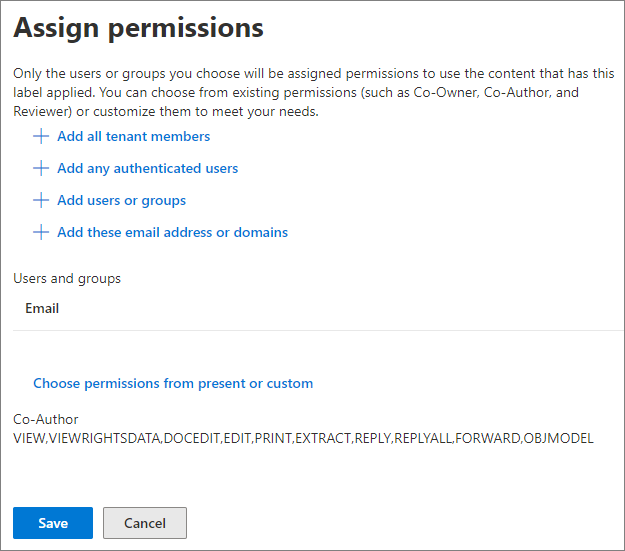This screenshot has height=551, width=625.
Task: Select the Co-Author permission level text
Action: [x=46, y=419]
